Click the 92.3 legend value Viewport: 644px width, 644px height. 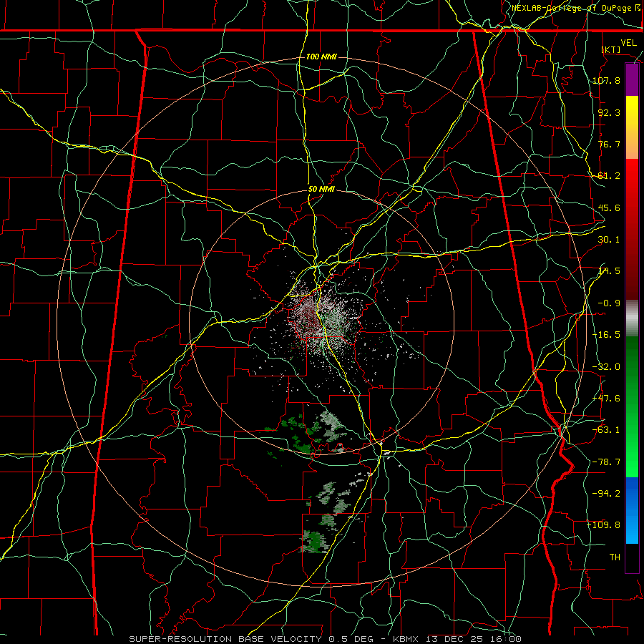tap(609, 112)
